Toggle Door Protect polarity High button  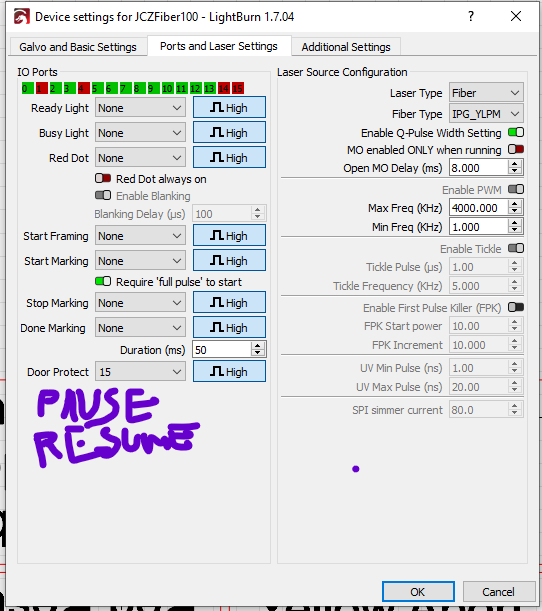[x=230, y=371]
